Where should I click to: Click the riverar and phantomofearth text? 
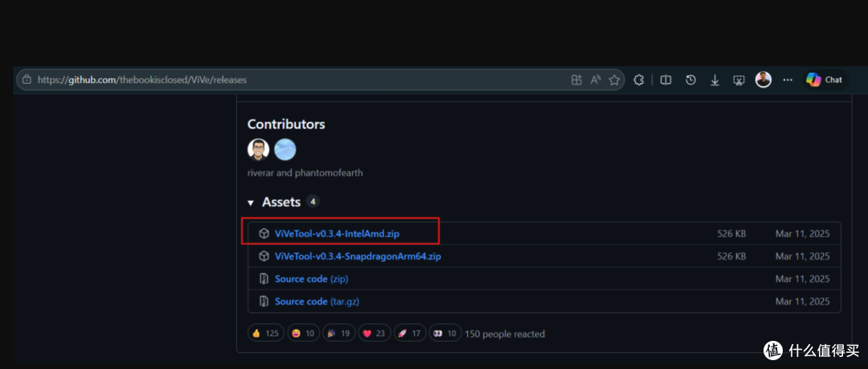305,173
